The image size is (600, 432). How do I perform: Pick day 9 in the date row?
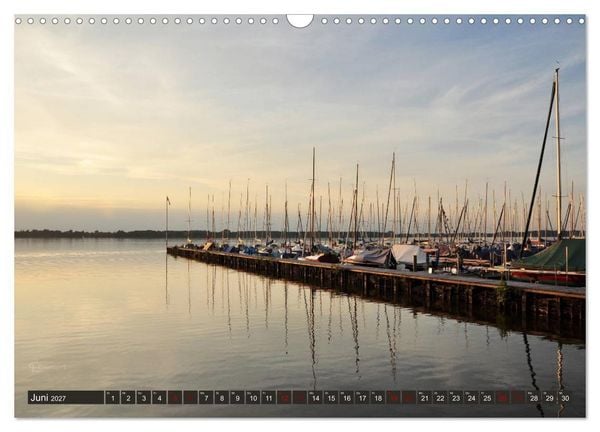tap(237, 398)
